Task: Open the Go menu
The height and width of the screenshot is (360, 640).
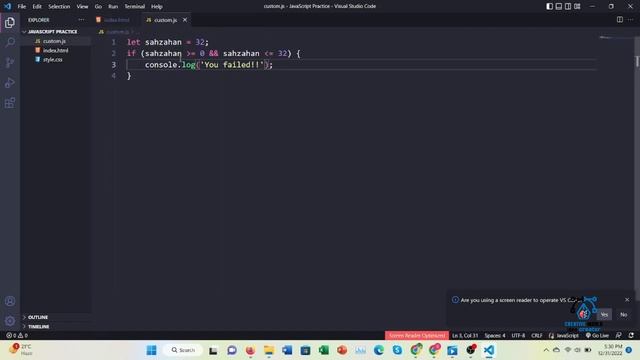Action: tap(98, 6)
